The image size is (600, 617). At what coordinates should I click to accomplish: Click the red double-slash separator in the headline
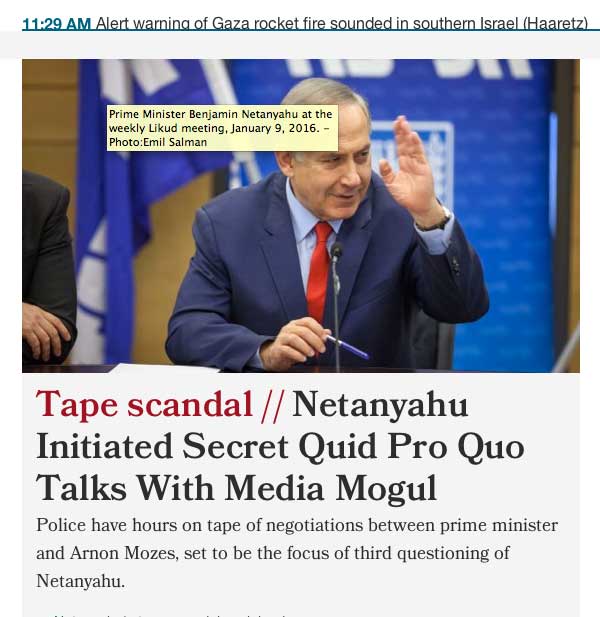pos(272,406)
